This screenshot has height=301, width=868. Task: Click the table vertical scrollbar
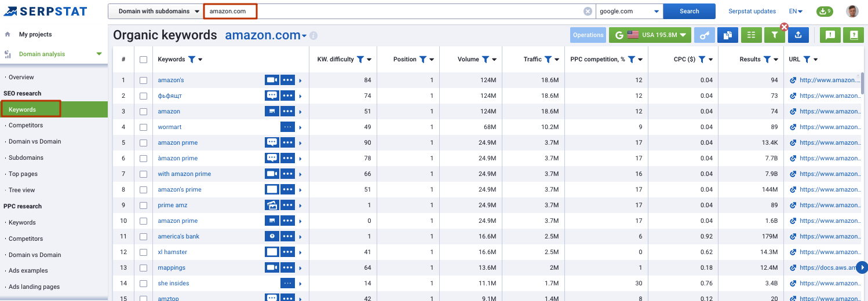(x=863, y=82)
